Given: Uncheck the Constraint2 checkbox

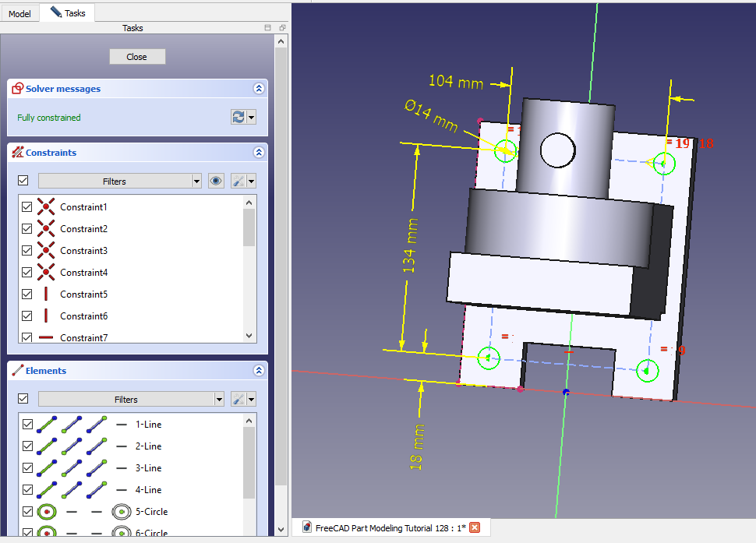Looking at the screenshot, I should [27, 229].
